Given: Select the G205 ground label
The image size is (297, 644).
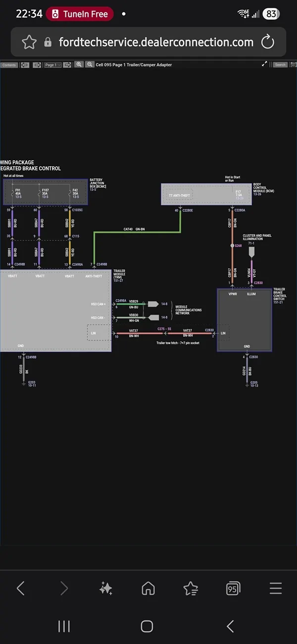Looking at the screenshot, I should point(254,382).
